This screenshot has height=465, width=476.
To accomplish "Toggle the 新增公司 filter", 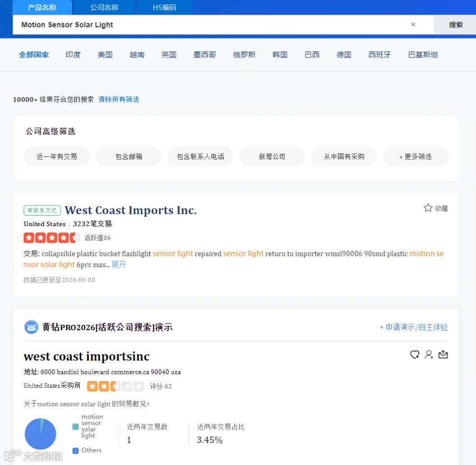I will [x=272, y=156].
